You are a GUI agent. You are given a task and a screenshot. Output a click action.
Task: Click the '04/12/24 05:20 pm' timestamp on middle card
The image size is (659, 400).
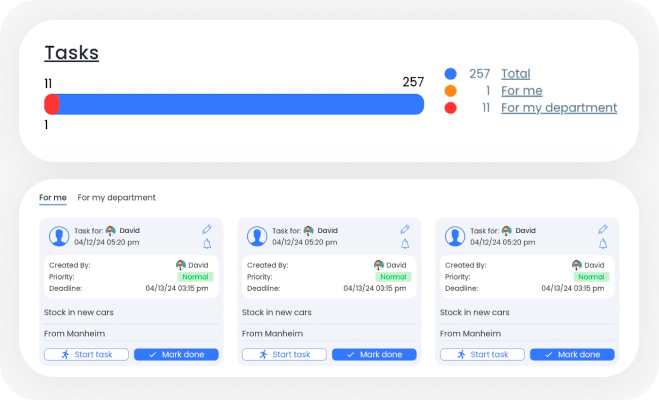click(x=305, y=242)
